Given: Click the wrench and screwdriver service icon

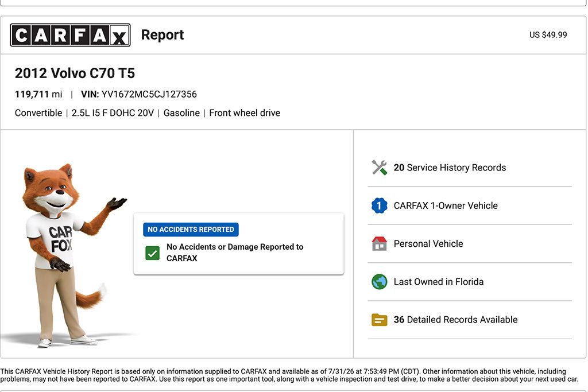Looking at the screenshot, I should coord(379,168).
